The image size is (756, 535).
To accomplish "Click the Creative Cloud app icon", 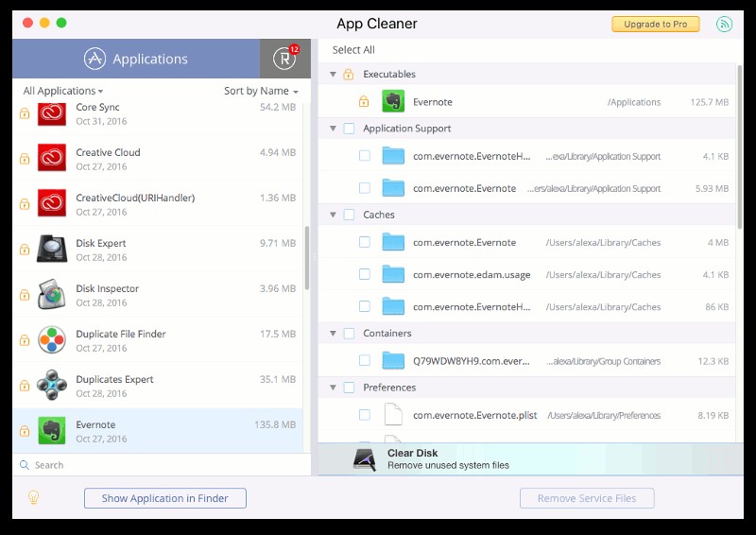I will click(52, 158).
